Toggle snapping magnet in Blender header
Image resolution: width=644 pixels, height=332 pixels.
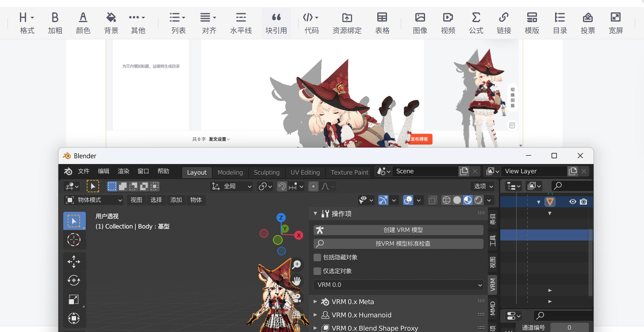[282, 187]
